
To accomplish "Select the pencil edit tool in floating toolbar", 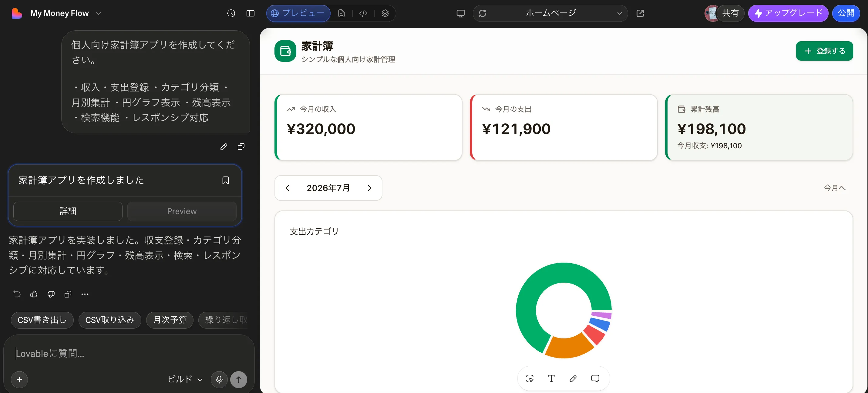I will (x=573, y=378).
